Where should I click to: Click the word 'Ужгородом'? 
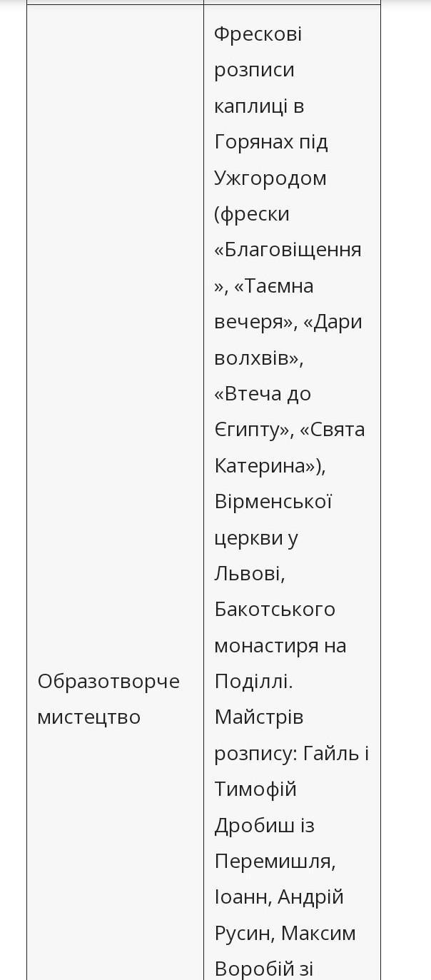[x=270, y=178]
